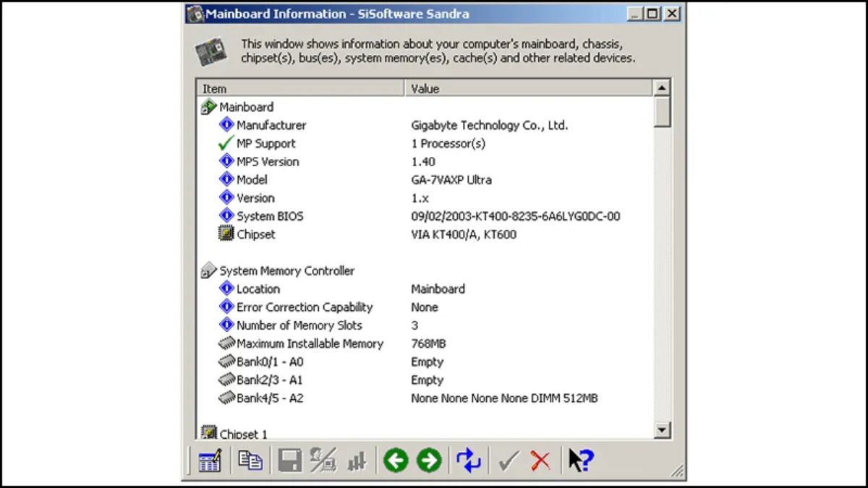Click the info icon beside Location
The image size is (868, 488).
(x=226, y=288)
